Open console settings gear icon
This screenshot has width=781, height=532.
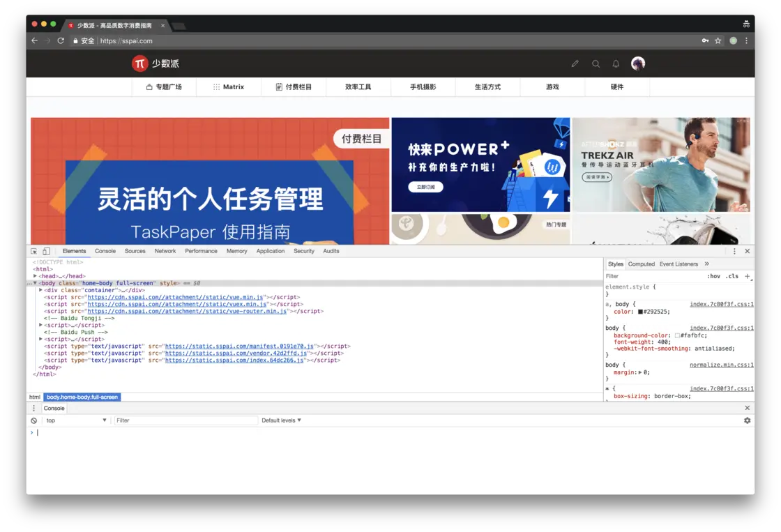pyautogui.click(x=747, y=421)
